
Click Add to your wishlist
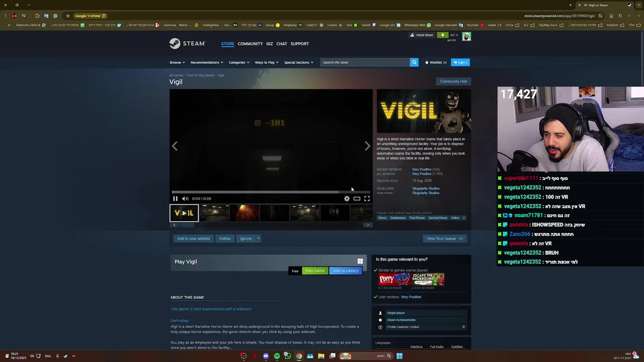click(193, 239)
